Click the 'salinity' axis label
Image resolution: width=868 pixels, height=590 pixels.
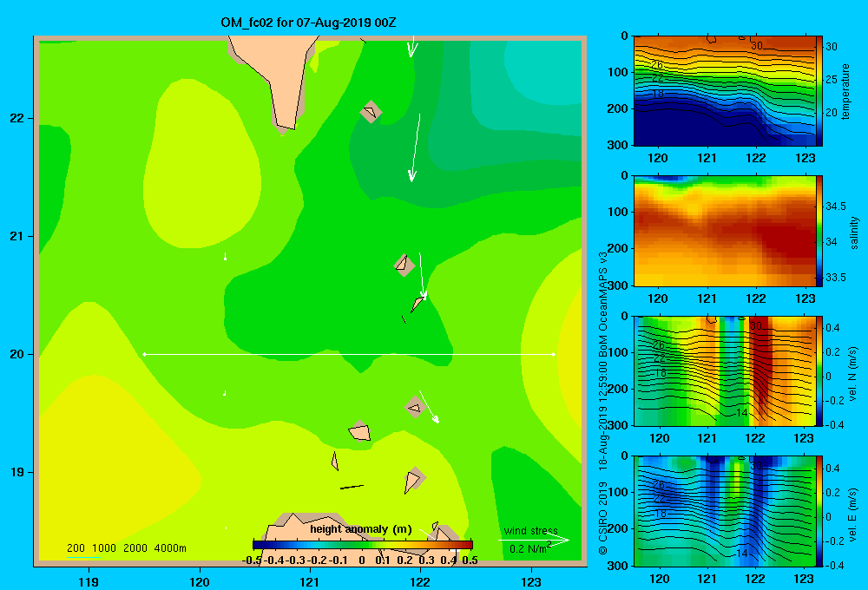point(854,233)
